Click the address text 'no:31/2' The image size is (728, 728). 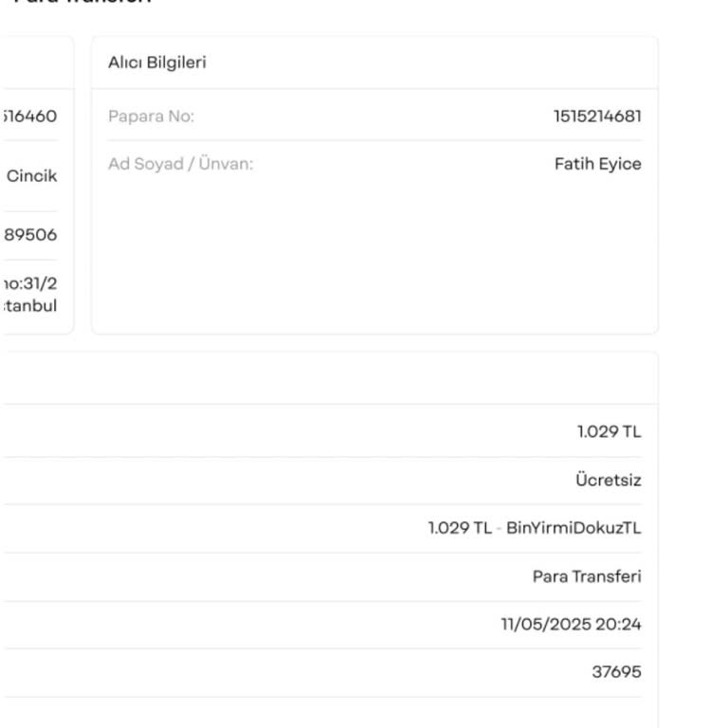30,282
